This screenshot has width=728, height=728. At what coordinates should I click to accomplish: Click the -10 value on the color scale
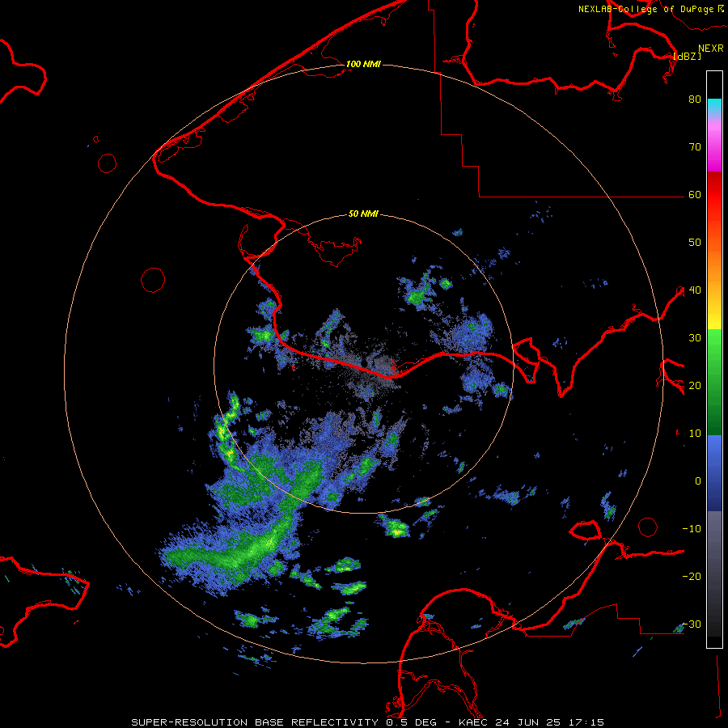pos(692,529)
